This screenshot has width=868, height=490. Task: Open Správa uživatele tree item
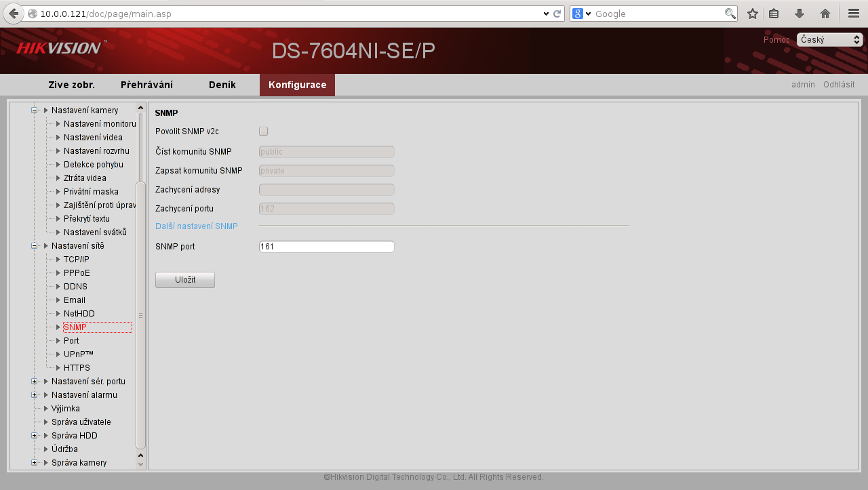81,422
